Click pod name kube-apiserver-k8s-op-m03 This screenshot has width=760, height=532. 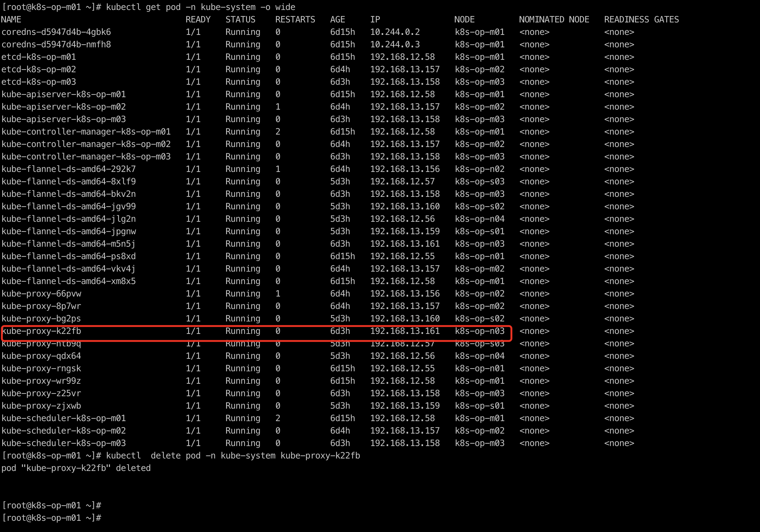pyautogui.click(x=64, y=119)
